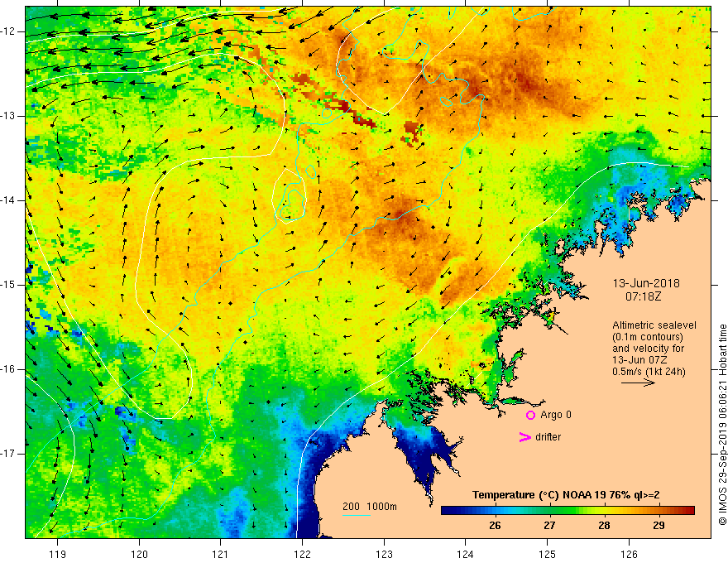Click the 29 degree colorbar tick label

[659, 526]
